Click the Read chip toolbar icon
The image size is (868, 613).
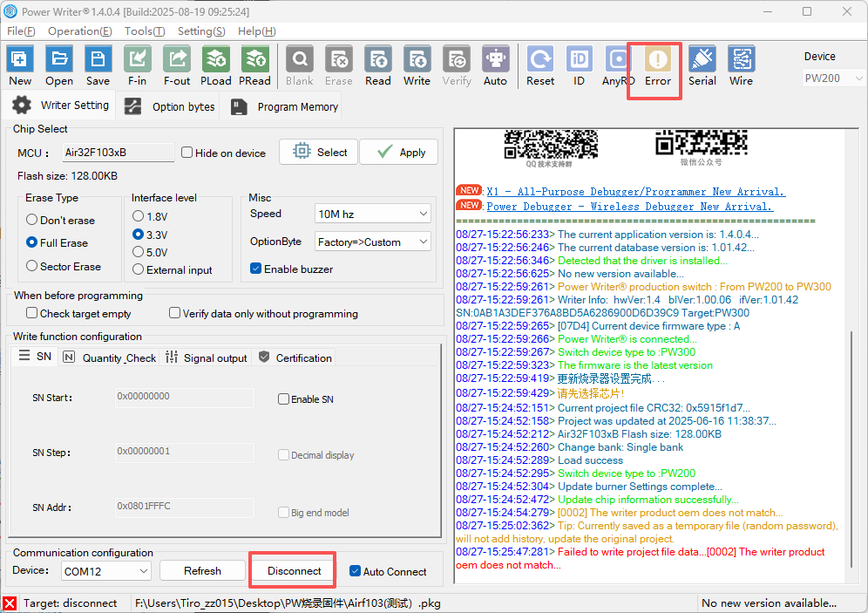tap(378, 65)
